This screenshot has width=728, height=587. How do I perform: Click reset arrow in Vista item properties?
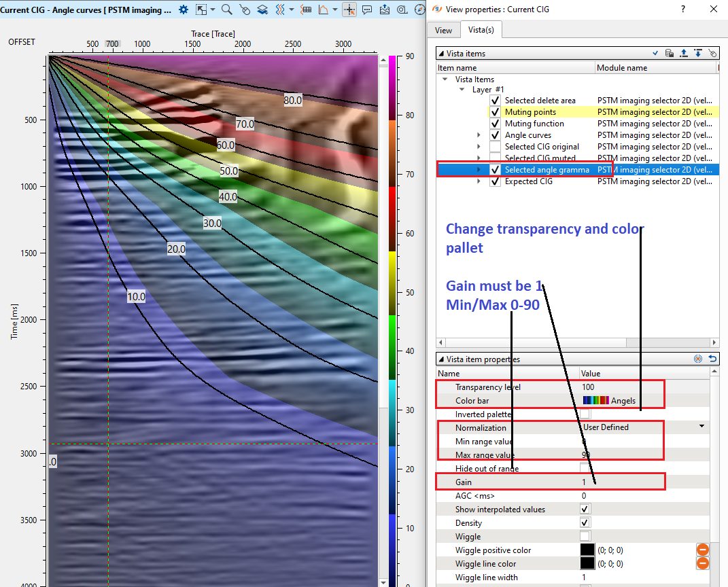tap(712, 359)
